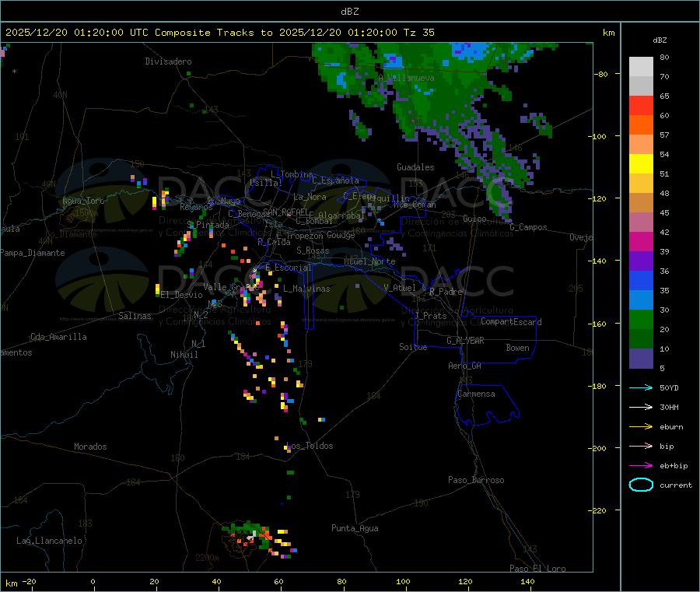This screenshot has width=700, height=592.
Task: Click the intense storm cell near 2200m
Action: [x=250, y=536]
